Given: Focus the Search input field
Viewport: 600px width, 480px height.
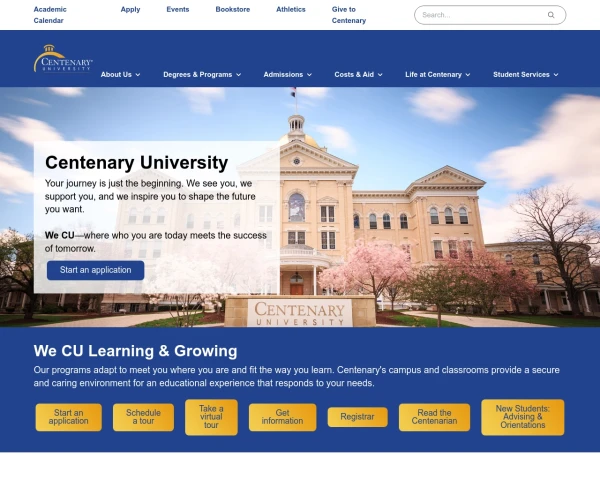Looking at the screenshot, I should (490, 15).
